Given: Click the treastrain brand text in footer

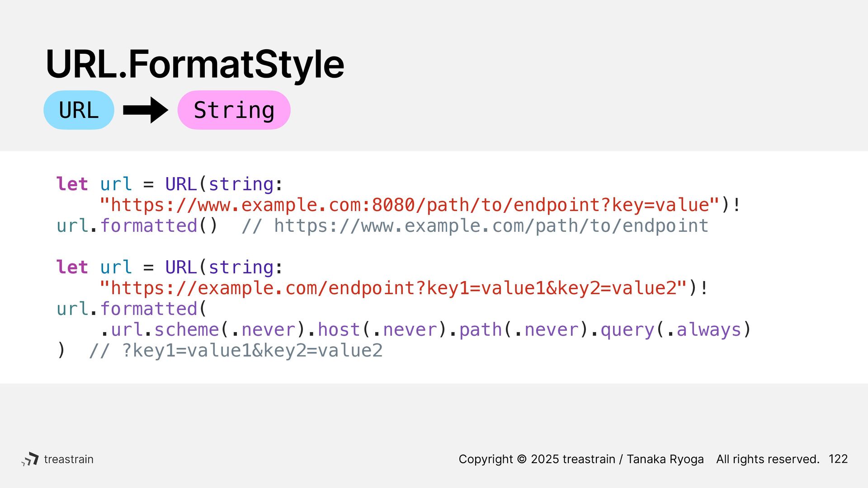Looking at the screenshot, I should (69, 459).
